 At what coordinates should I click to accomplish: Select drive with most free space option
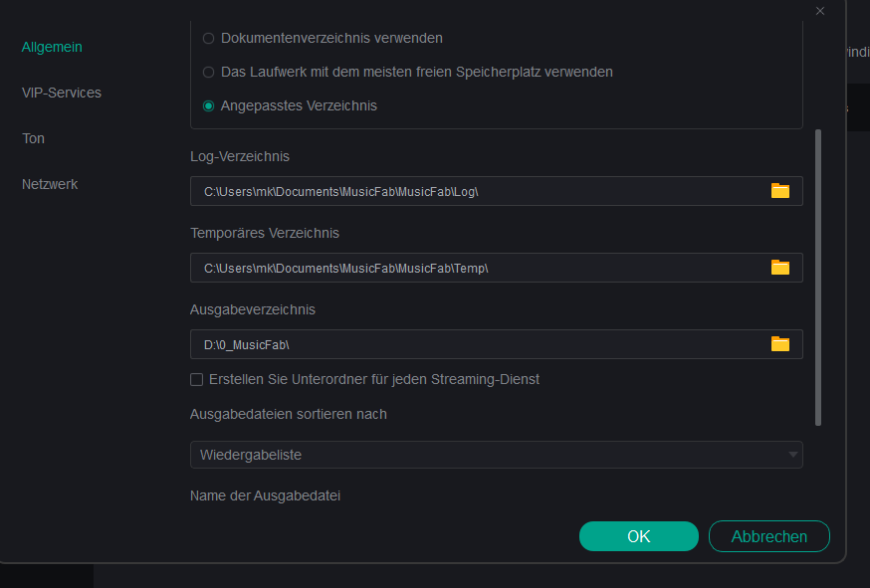coord(208,72)
